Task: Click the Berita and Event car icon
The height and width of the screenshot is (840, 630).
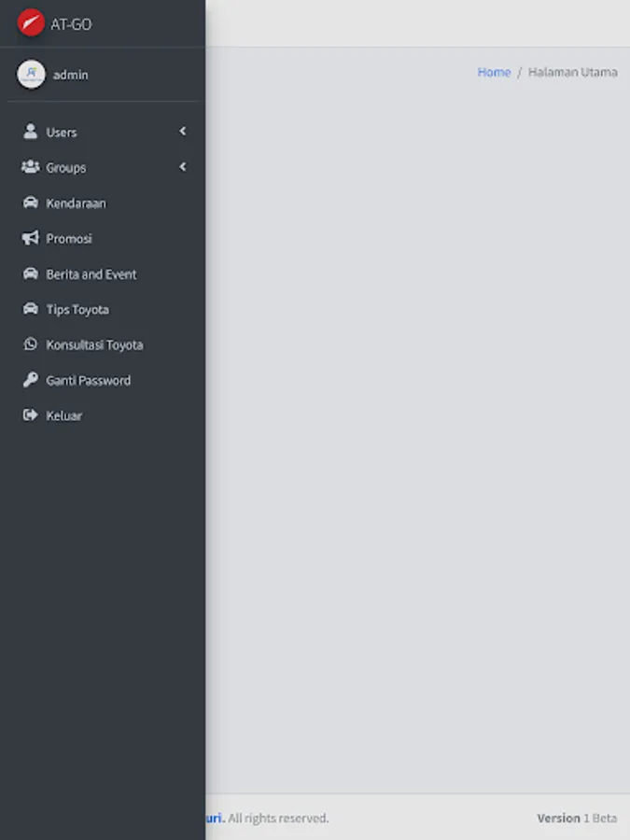Action: point(31,274)
